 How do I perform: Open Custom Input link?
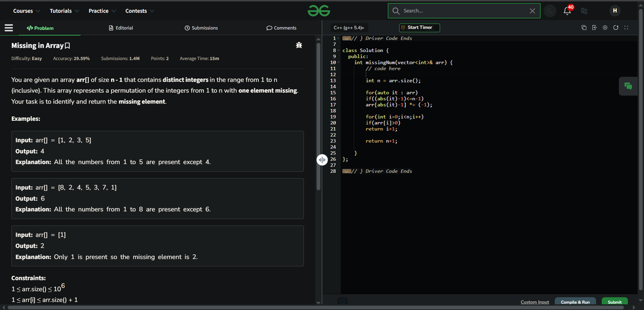pyautogui.click(x=535, y=302)
